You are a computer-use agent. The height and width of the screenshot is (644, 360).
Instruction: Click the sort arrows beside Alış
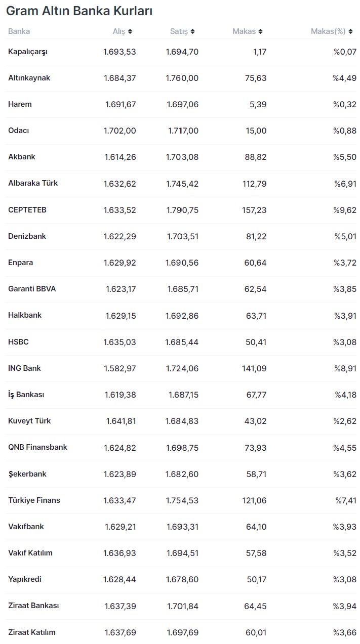pyautogui.click(x=130, y=31)
